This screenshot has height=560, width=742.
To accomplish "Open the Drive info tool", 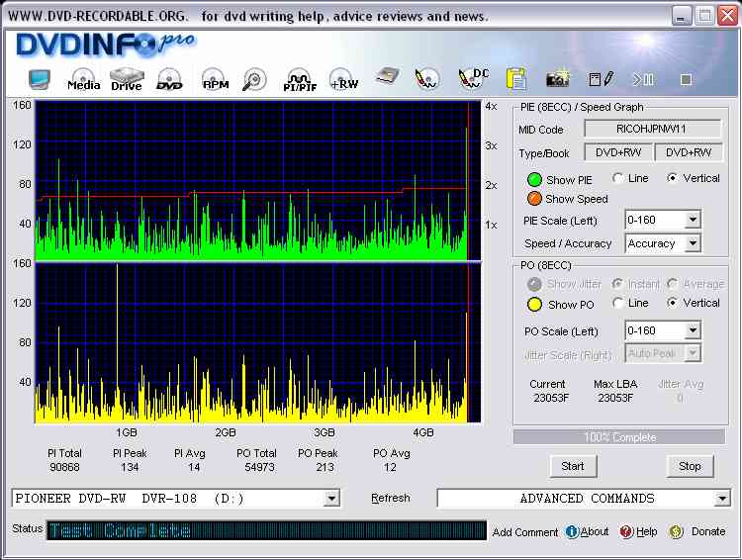I will [x=127, y=79].
